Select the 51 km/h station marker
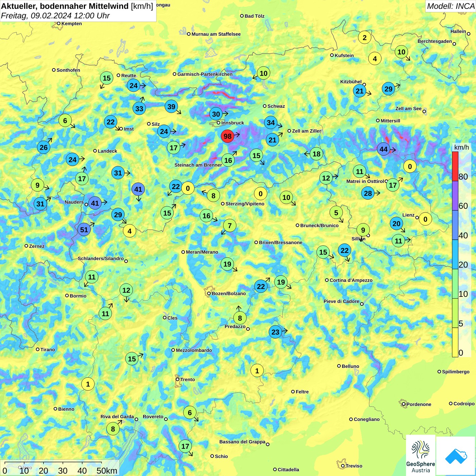 pyautogui.click(x=84, y=230)
